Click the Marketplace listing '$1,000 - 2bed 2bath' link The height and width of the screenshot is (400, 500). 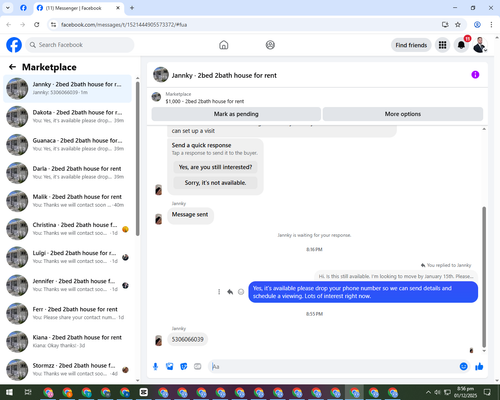click(205, 101)
